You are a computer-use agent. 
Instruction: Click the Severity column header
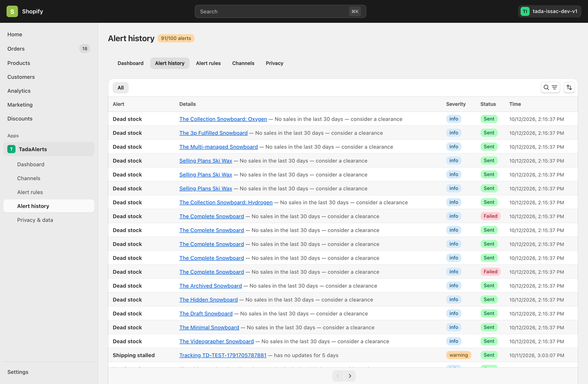click(x=456, y=104)
